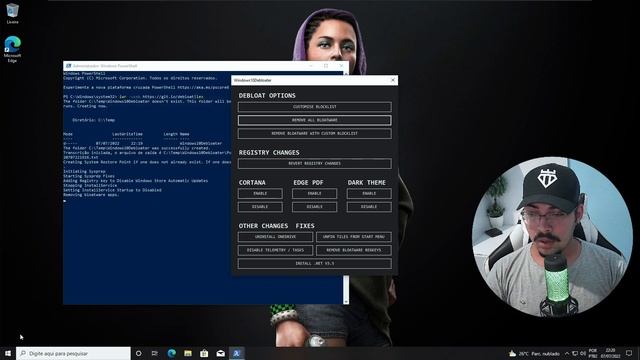Screen dimensions: 640x360
Task: Open Microsoft Edge desktop shortcut
Action: coord(12,49)
